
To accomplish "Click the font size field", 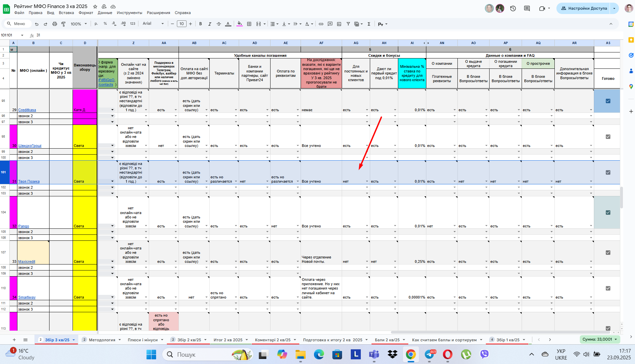I will [182, 24].
